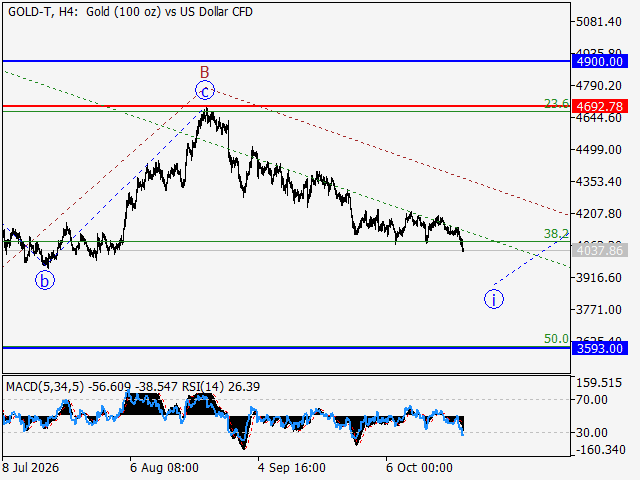Click the blue 3593.00 price tag
The width and height of the screenshot is (640, 480).
(600, 349)
